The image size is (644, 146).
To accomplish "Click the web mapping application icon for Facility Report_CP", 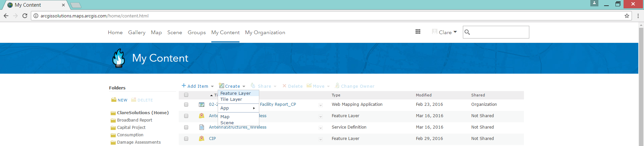I will [x=202, y=104].
